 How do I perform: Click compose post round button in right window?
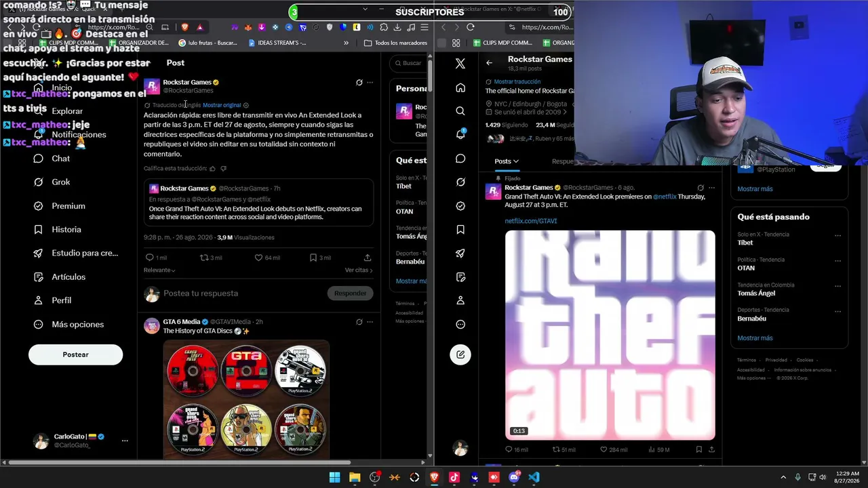click(460, 354)
